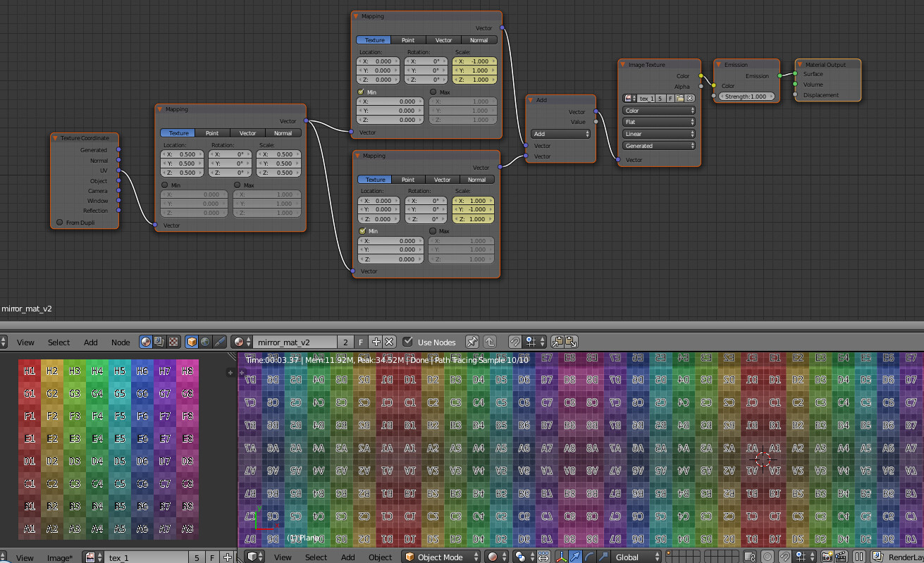The image size is (924, 563).
Task: Select Vector type in bottom Mapping node
Action: (443, 180)
